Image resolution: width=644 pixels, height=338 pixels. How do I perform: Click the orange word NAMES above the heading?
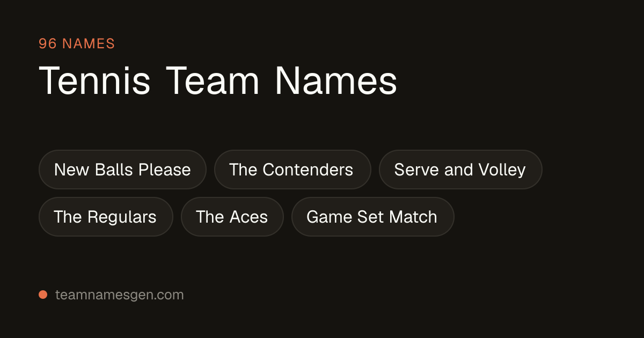[89, 43]
